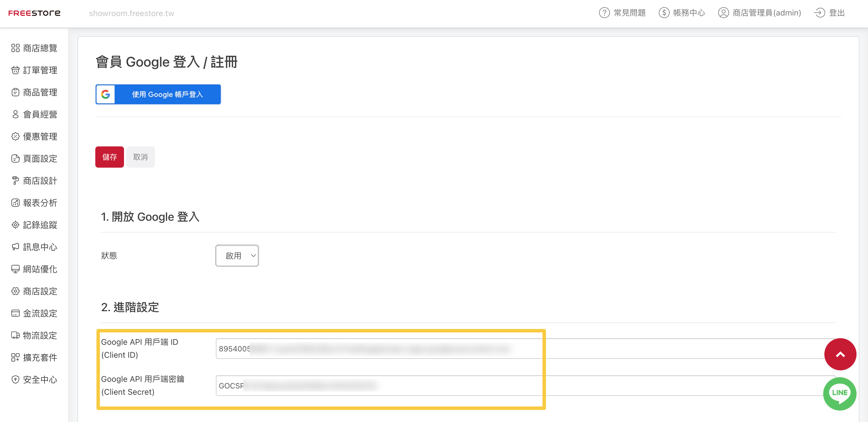Click the red 儲存 save button
The image size is (868, 422).
pyautogui.click(x=110, y=157)
